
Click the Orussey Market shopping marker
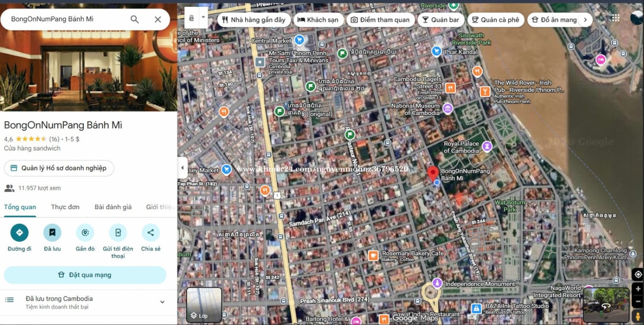click(227, 170)
